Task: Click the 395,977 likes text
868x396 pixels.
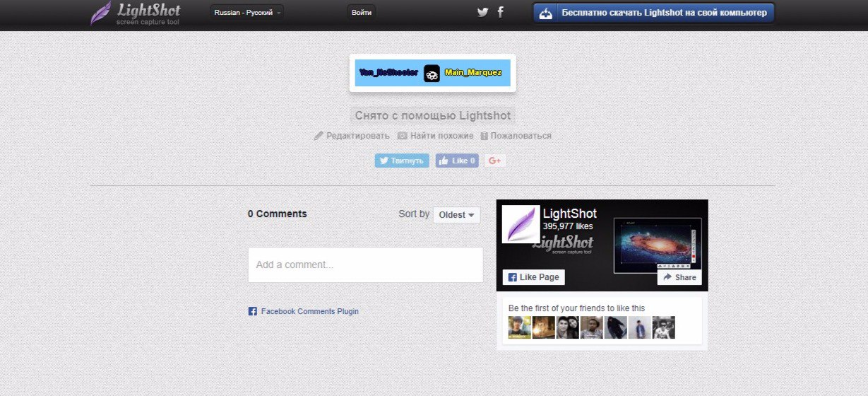Action: (x=568, y=226)
